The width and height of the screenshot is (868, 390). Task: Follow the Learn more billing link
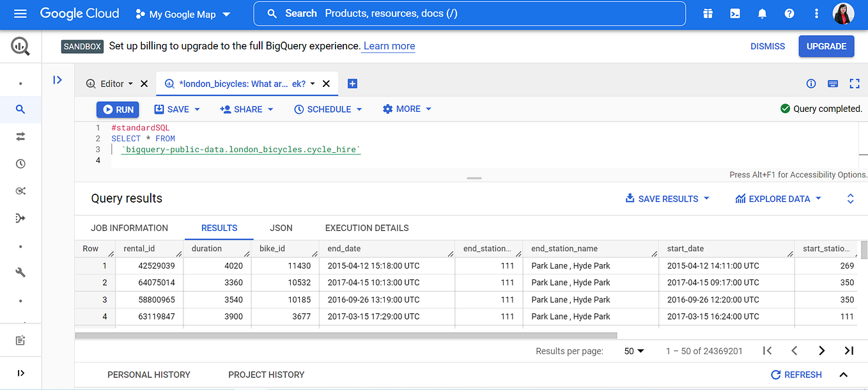tap(387, 46)
